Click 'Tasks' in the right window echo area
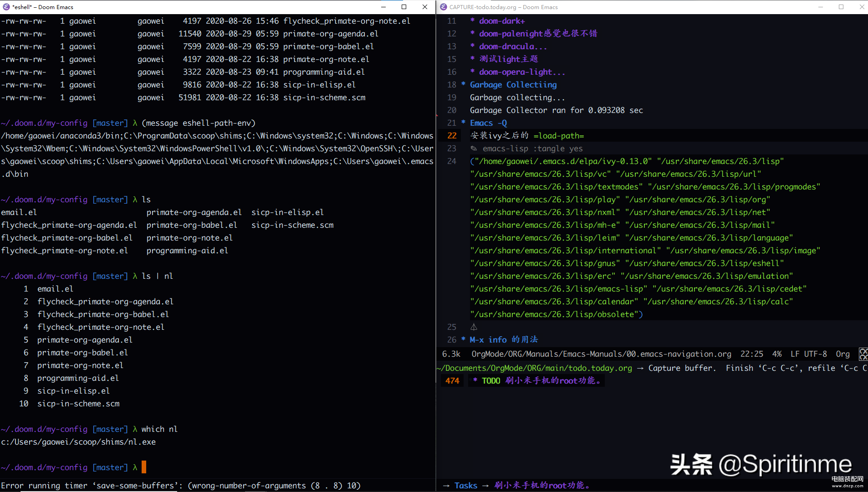This screenshot has height=492, width=868. click(x=466, y=486)
